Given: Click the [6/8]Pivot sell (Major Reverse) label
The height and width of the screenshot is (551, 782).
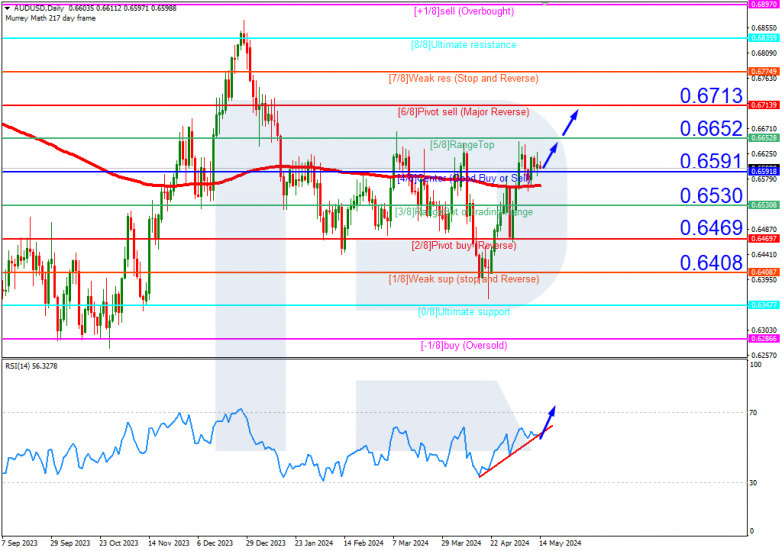Looking at the screenshot, I should click(x=464, y=112).
